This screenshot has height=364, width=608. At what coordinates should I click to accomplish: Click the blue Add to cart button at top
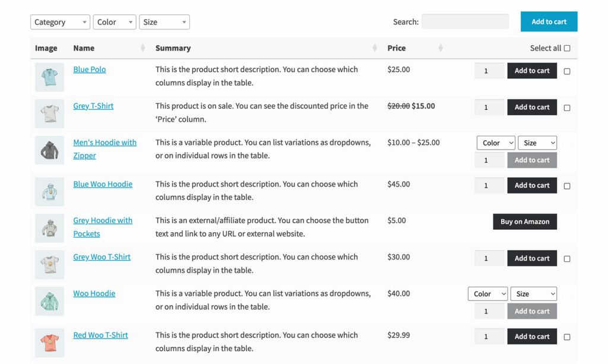[549, 22]
